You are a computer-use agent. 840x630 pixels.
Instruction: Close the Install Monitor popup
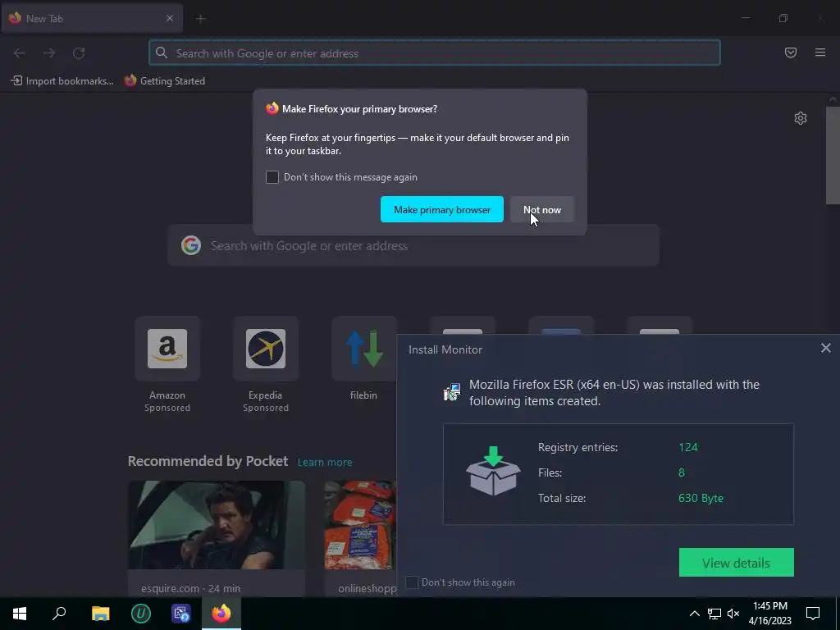point(825,348)
